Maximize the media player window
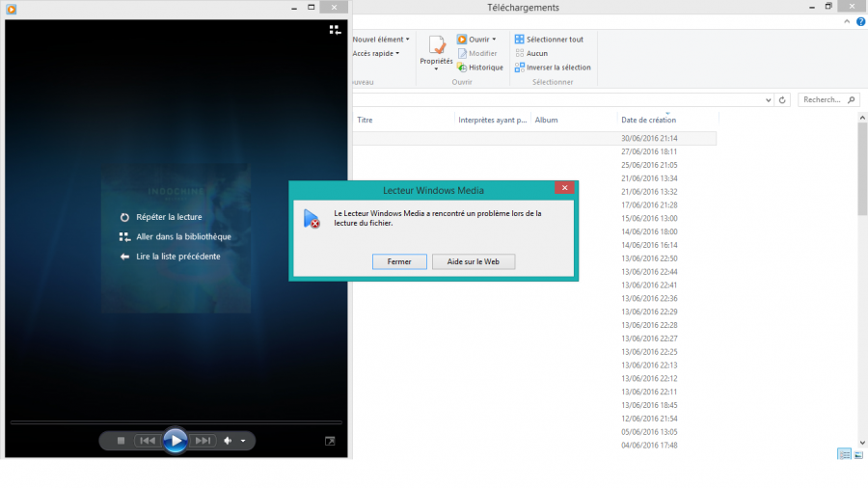The width and height of the screenshot is (868, 488). point(312,7)
